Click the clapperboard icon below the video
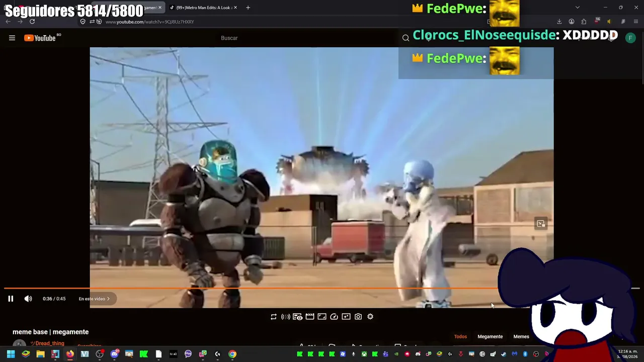This screenshot has height=362, width=644. 310,317
